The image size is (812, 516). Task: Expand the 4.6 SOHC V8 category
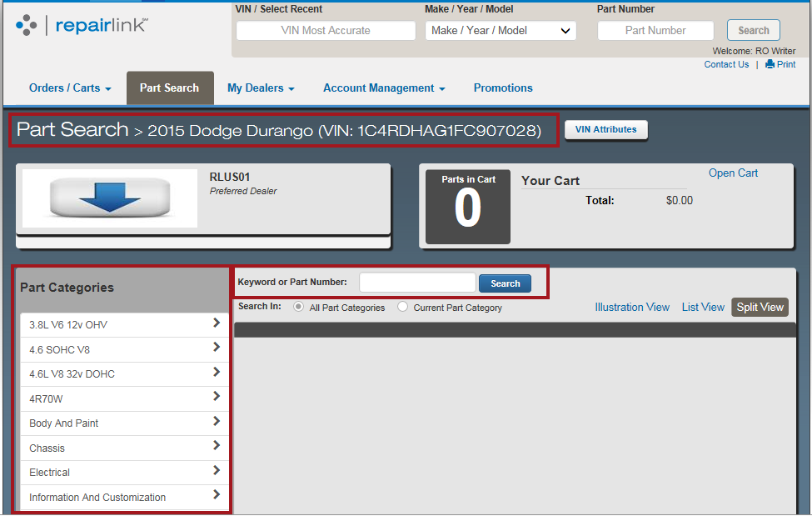[x=123, y=349]
